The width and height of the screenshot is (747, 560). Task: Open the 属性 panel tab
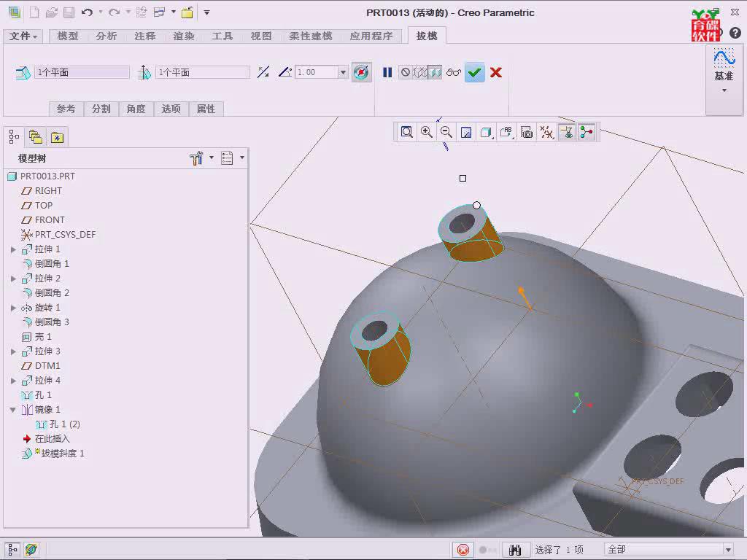(x=206, y=109)
